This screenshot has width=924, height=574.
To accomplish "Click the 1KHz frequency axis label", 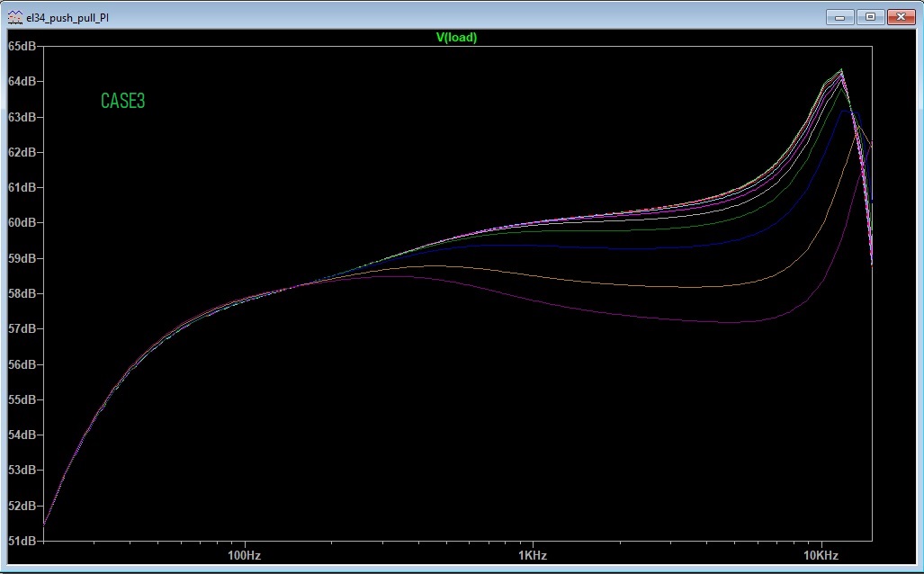I will [x=532, y=556].
